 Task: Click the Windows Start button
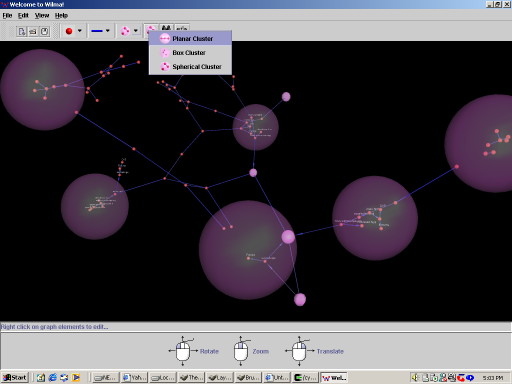pyautogui.click(x=15, y=377)
